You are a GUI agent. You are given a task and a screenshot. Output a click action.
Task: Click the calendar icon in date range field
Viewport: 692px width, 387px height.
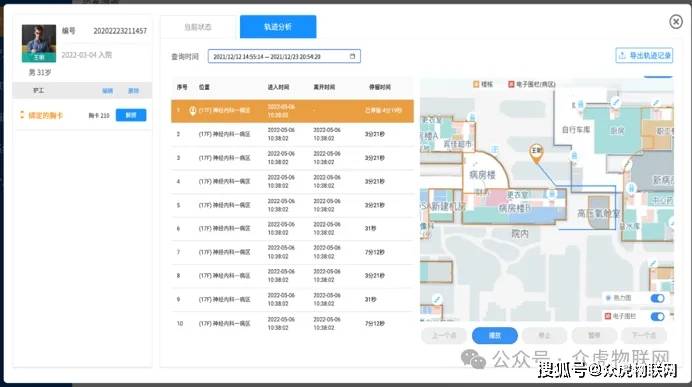pos(352,56)
